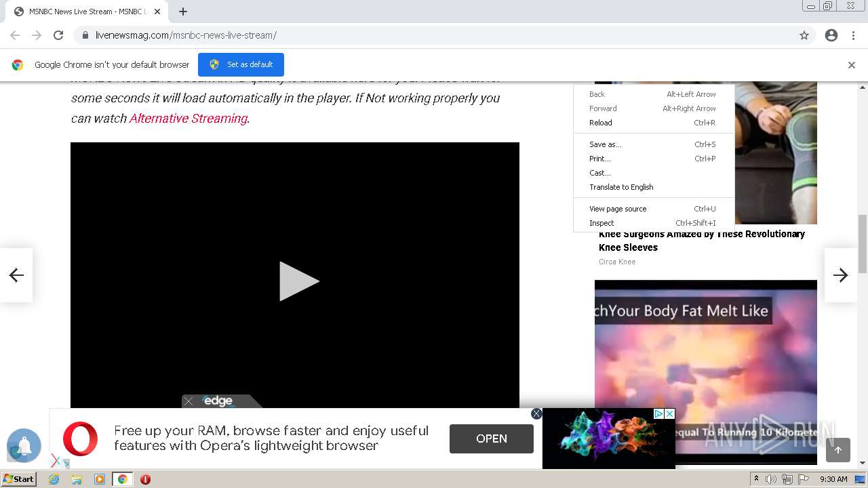
Task: Reload the page with toolbar icon
Action: click(x=58, y=35)
